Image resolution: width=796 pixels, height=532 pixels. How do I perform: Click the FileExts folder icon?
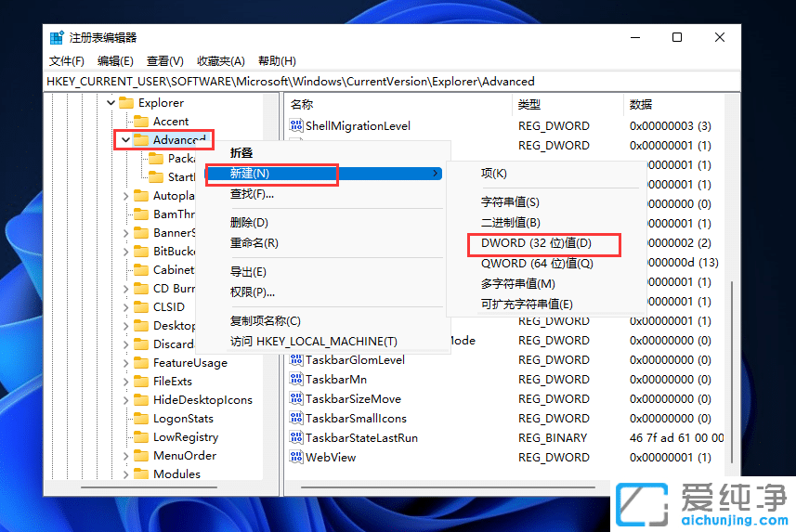[x=141, y=382]
